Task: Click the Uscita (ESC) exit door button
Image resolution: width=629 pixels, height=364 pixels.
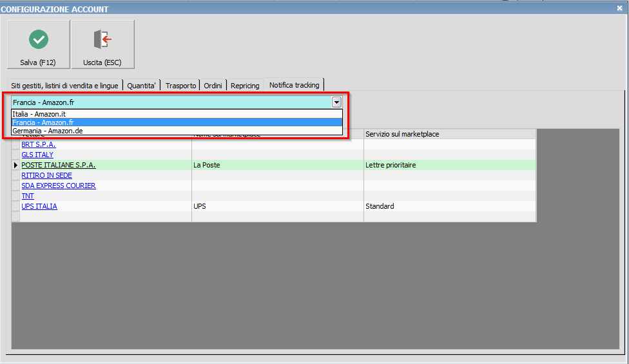Action: (102, 44)
